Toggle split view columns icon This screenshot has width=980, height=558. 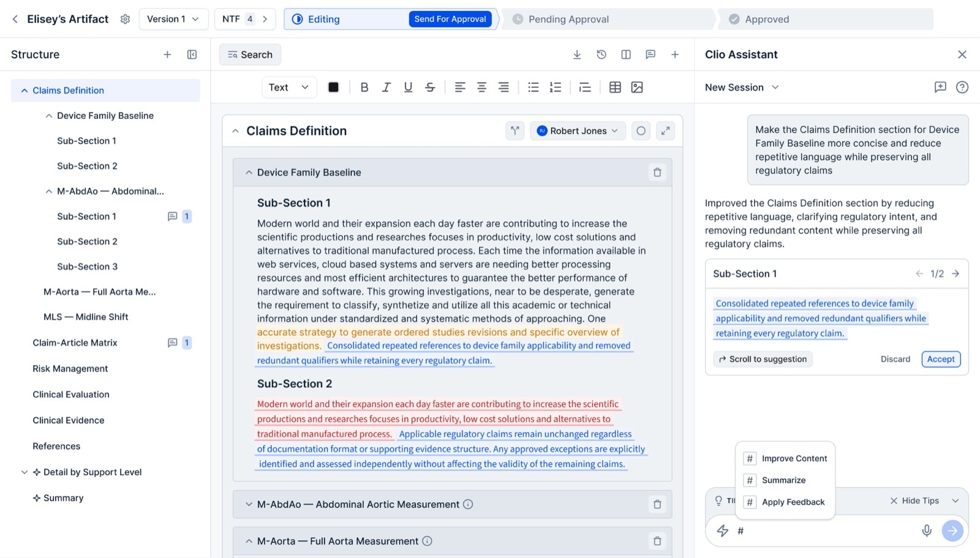pos(626,55)
